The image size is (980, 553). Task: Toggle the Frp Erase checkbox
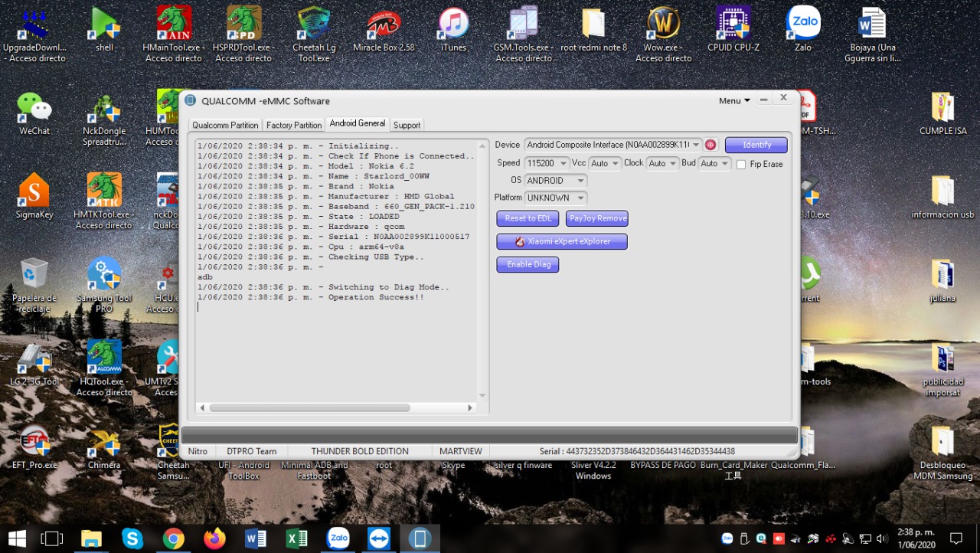coord(741,164)
